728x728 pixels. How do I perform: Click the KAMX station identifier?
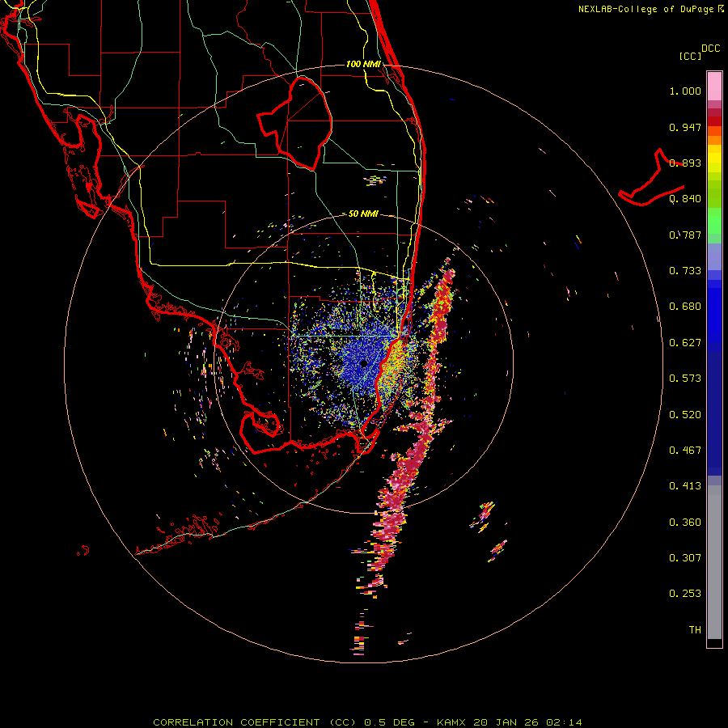(x=451, y=722)
